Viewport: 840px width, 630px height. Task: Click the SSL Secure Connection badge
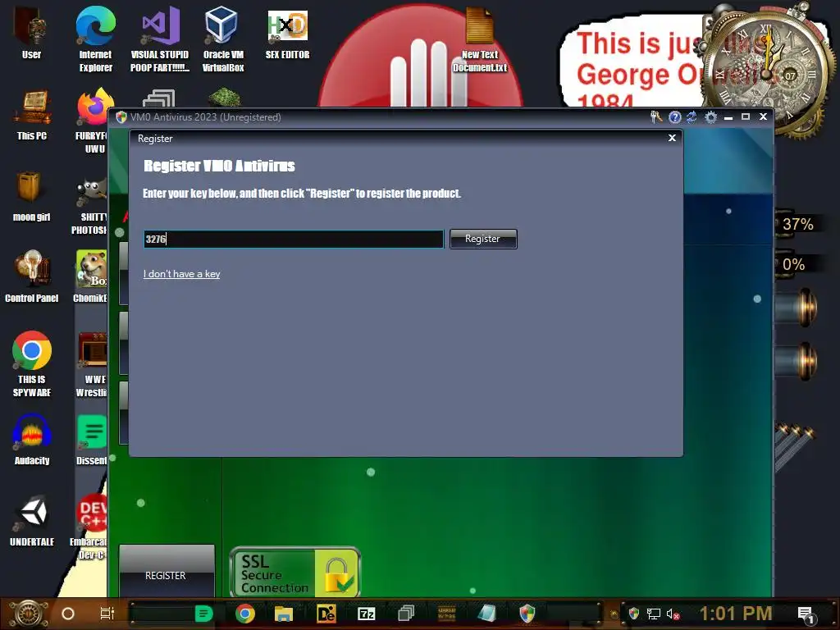pos(295,572)
